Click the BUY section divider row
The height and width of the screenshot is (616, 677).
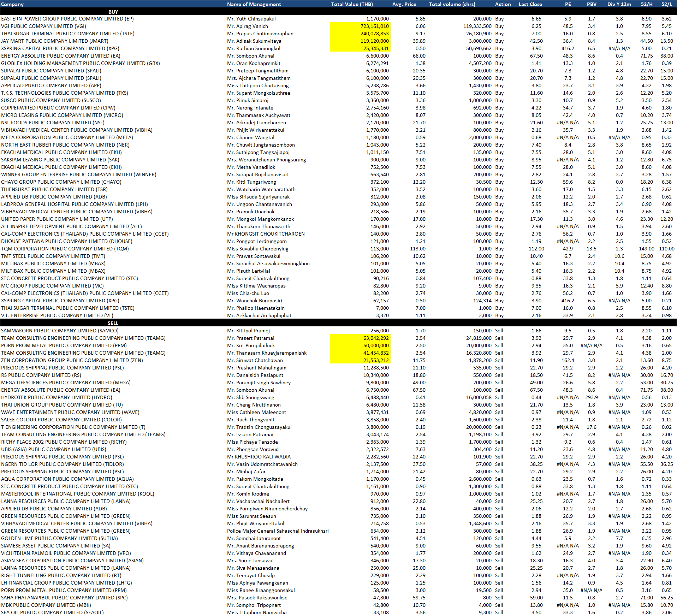pyautogui.click(x=113, y=12)
